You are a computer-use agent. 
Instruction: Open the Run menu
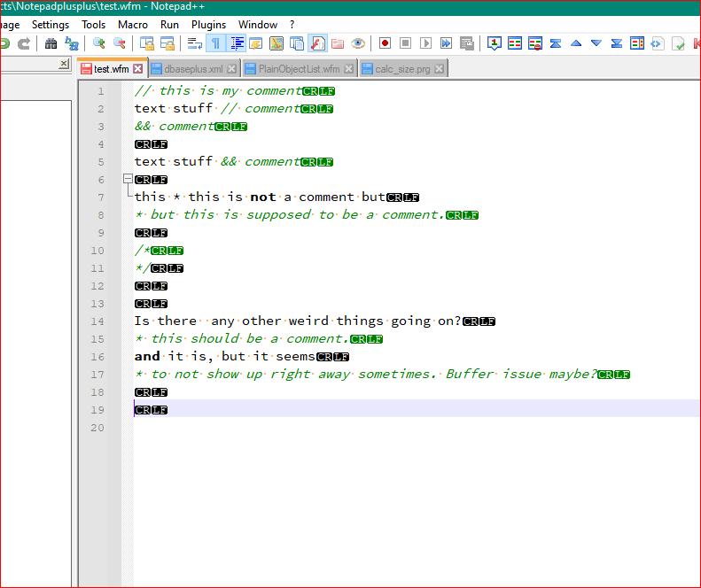169,25
